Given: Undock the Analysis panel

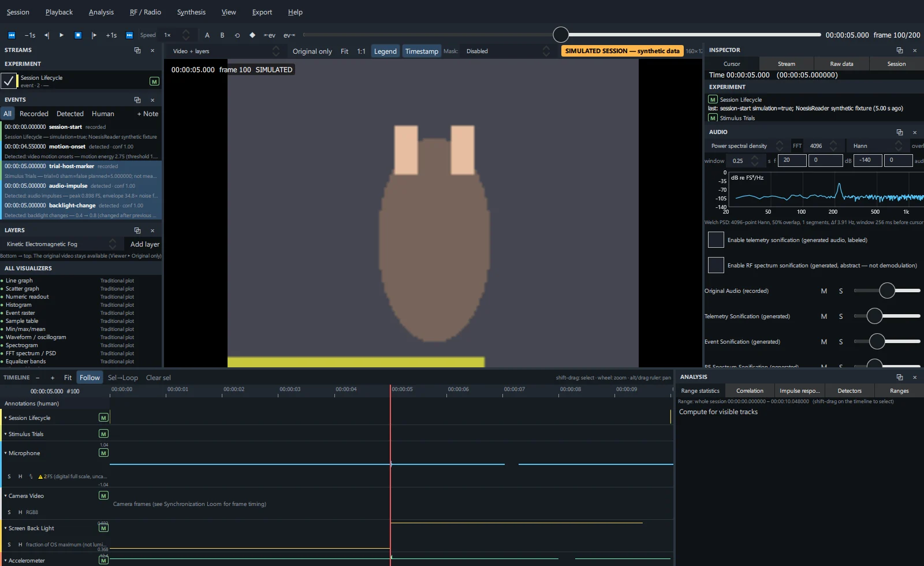Looking at the screenshot, I should pyautogui.click(x=900, y=377).
